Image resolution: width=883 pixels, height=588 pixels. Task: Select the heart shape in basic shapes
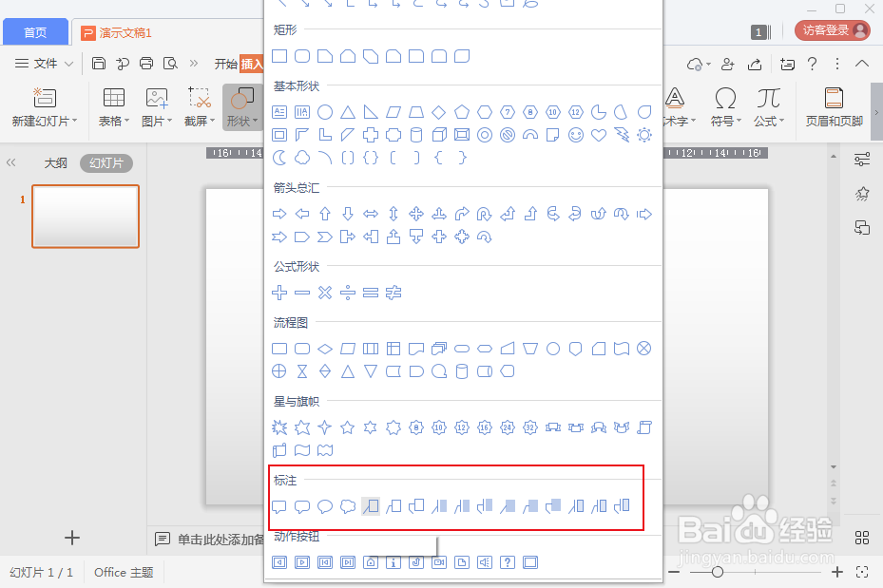pyautogui.click(x=599, y=135)
